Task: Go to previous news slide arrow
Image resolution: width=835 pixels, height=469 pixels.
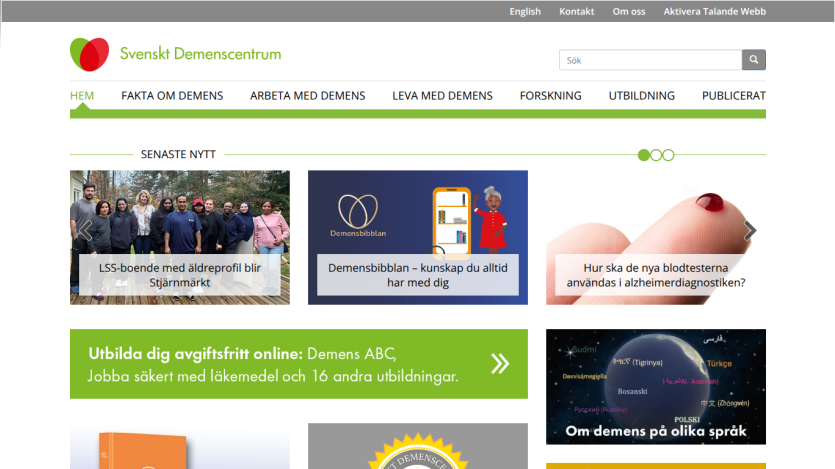Action: click(x=85, y=231)
